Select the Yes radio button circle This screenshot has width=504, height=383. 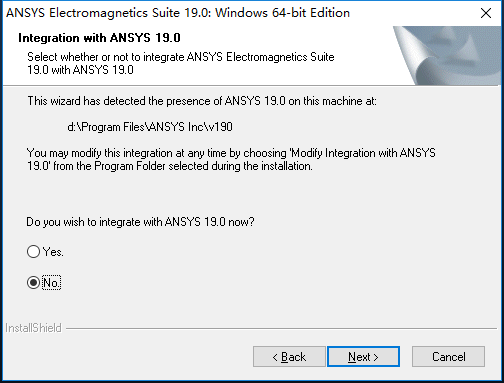pos(33,252)
